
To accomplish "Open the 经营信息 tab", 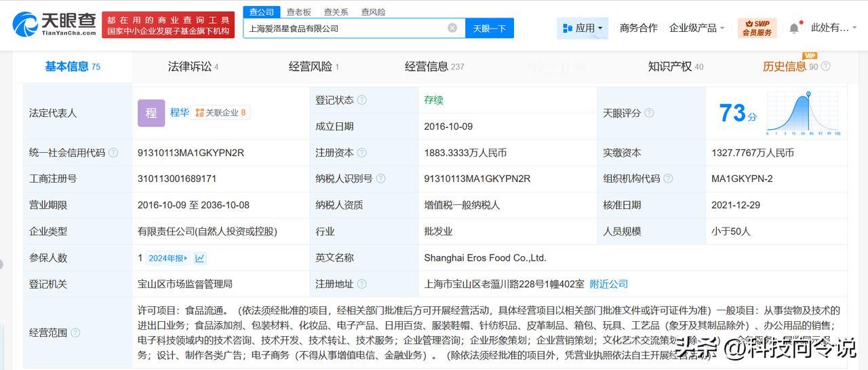I will (x=435, y=67).
